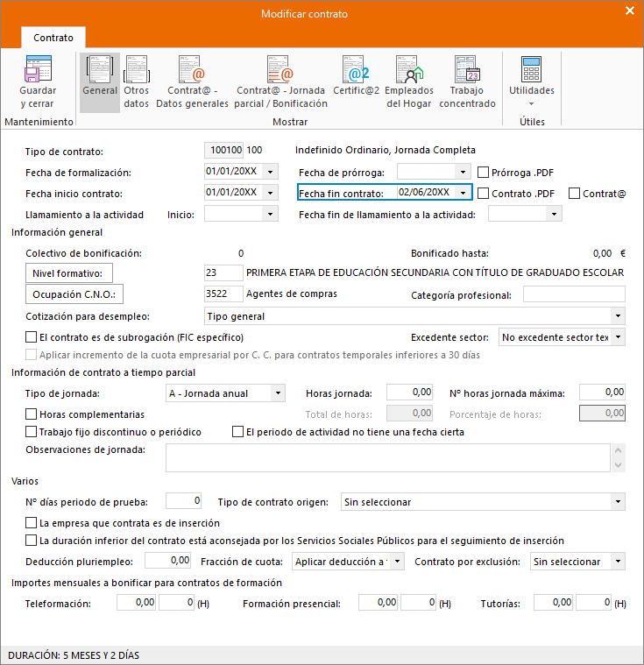Screen dimensions: 644x665
Task: Click Nº días periodo de prueba field
Action: click(x=183, y=501)
